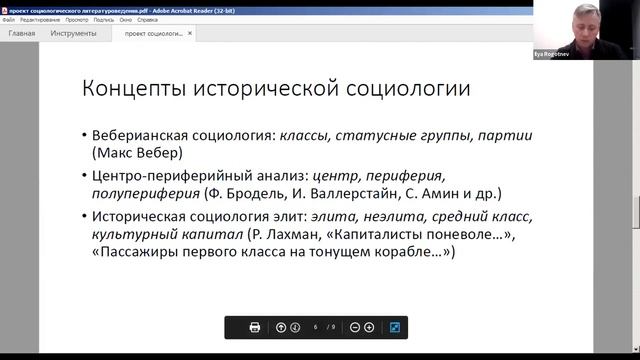640x360 pixels.
Task: Select the проект социологи... document tab
Action: point(153,33)
